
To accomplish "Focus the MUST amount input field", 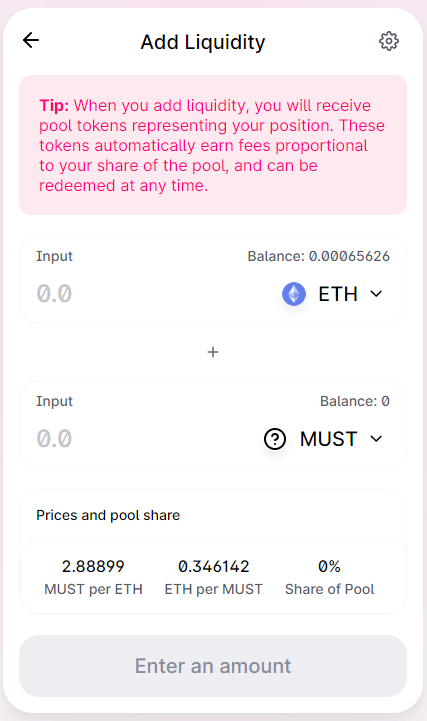I will click(x=142, y=439).
